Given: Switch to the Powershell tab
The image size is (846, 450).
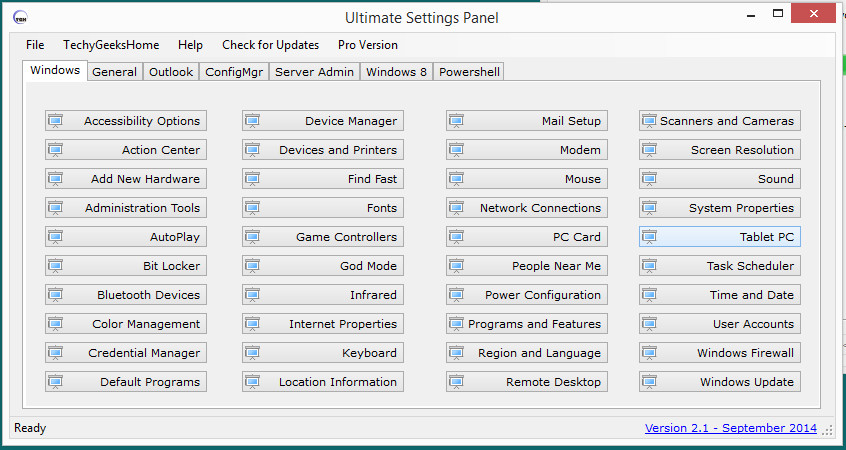Looking at the screenshot, I should (x=469, y=72).
